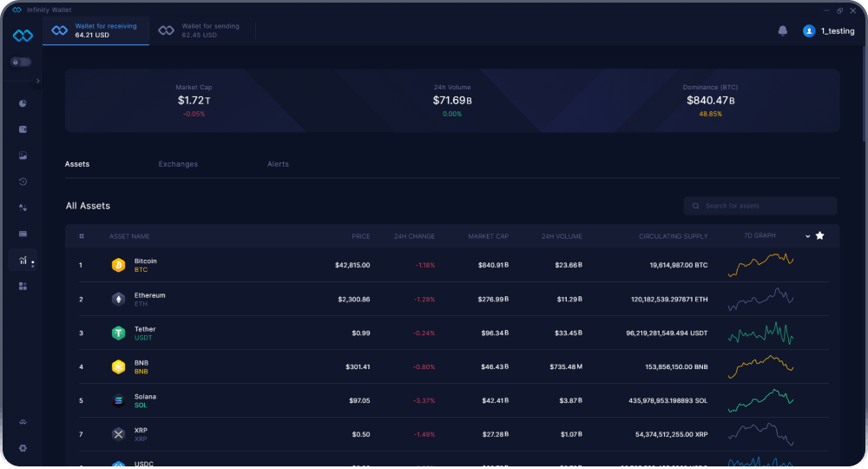Open the transaction history clock icon

click(x=23, y=182)
